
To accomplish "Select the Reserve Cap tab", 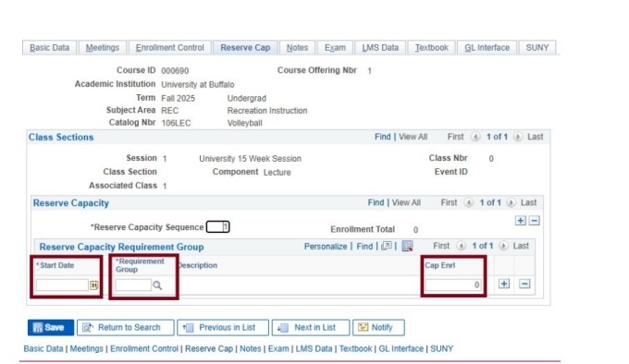I will [245, 48].
